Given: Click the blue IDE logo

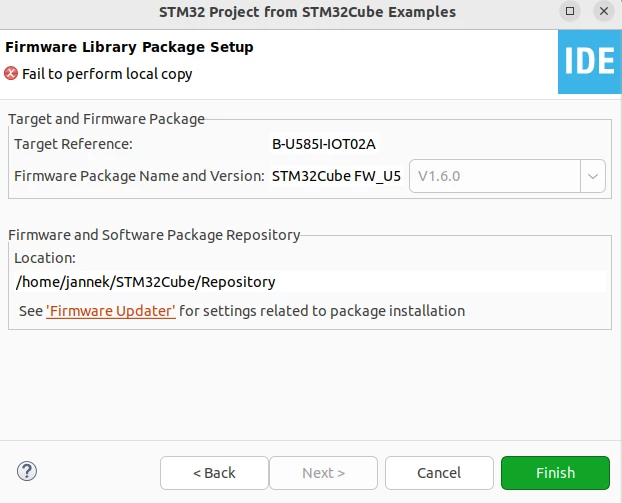Looking at the screenshot, I should [x=589, y=62].
